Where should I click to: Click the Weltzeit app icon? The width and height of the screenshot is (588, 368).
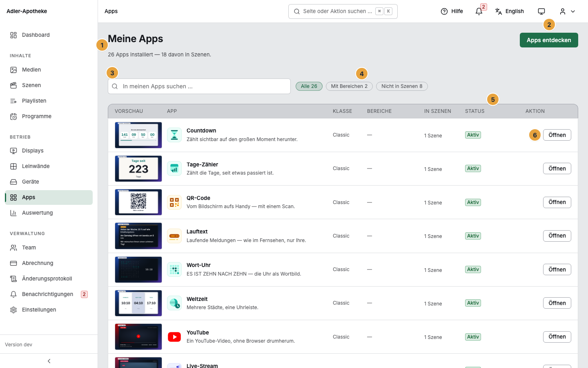(x=174, y=303)
